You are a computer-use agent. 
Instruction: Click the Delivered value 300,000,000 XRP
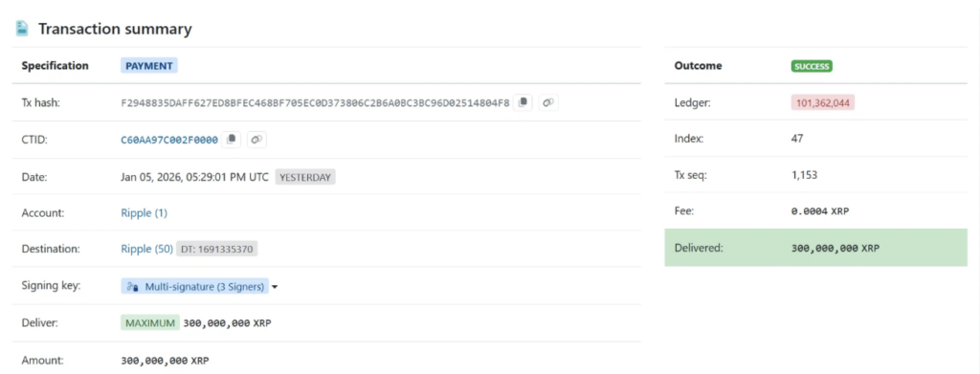coord(835,248)
